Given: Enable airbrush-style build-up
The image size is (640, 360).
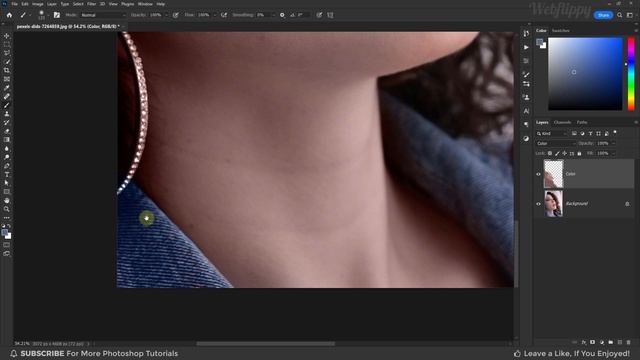Looking at the screenshot, I should coord(224,15).
